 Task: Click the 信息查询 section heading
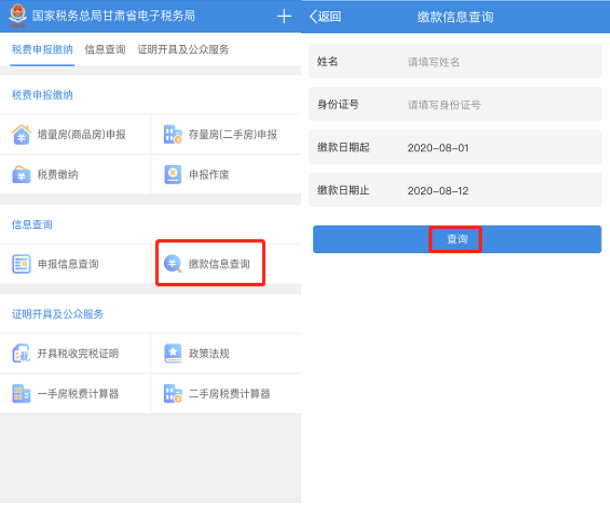(x=32, y=224)
